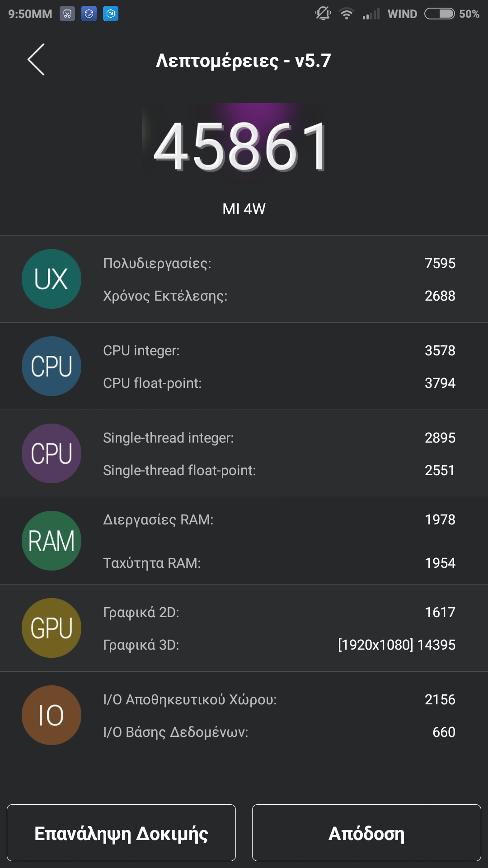The height and width of the screenshot is (868, 488).
Task: Tap the blue Mi notification icon
Action: 111,14
